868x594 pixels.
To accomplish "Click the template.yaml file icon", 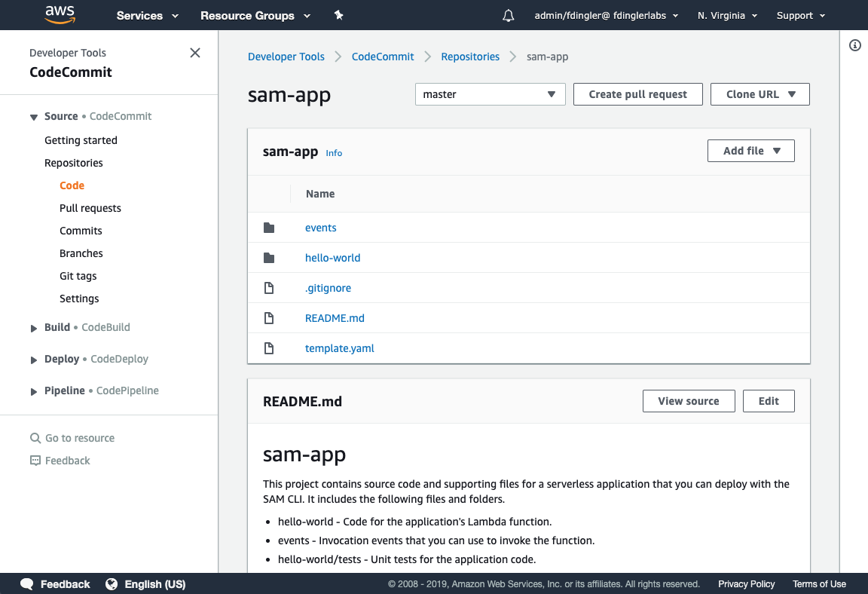I will pos(269,348).
